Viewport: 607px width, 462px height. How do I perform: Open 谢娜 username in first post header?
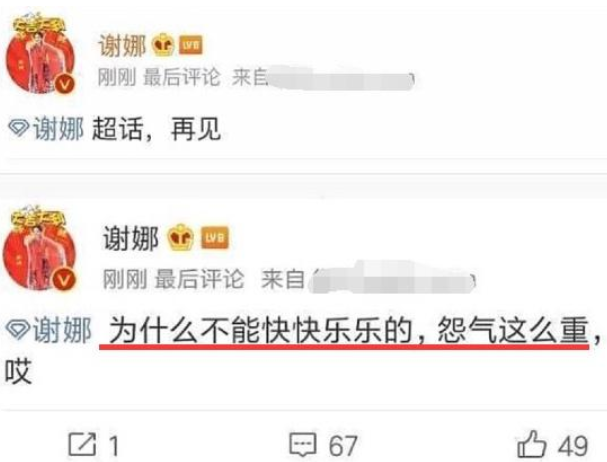[122, 45]
